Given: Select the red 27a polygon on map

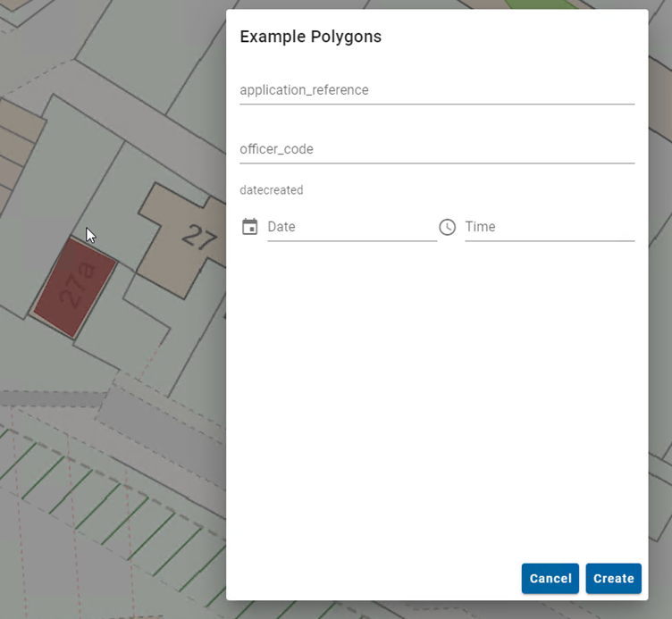Looking at the screenshot, I should pyautogui.click(x=75, y=288).
